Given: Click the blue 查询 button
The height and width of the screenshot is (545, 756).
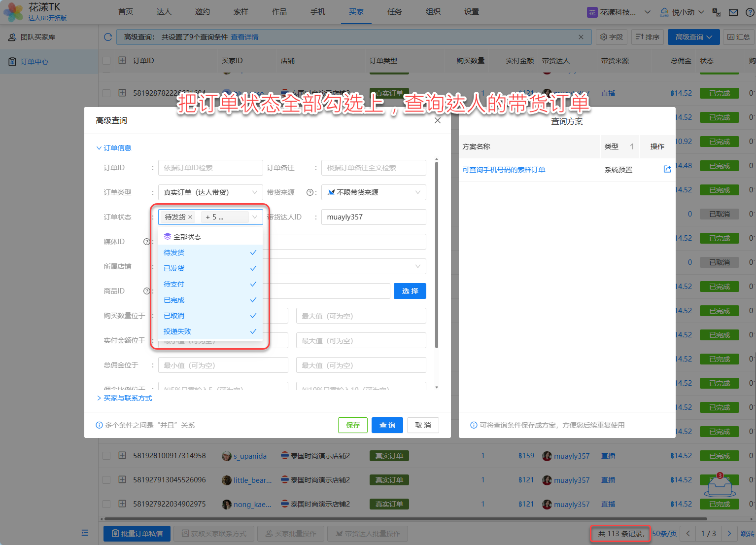Looking at the screenshot, I should click(387, 425).
